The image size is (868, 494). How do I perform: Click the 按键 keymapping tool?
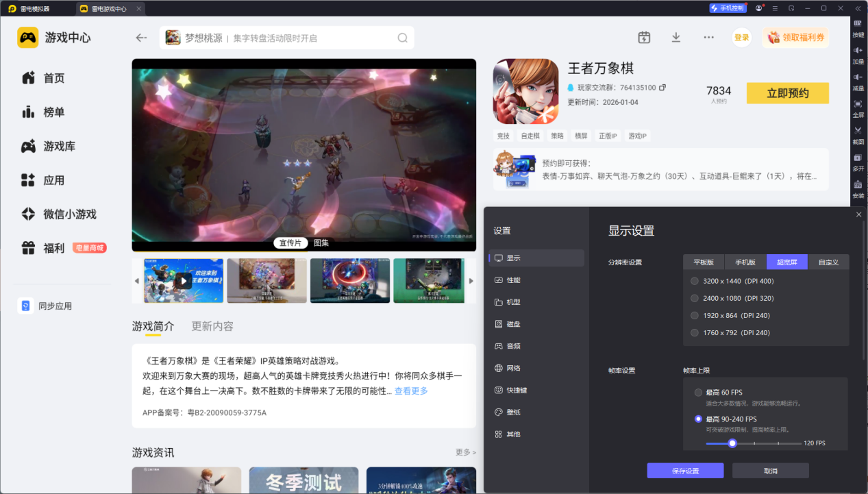pyautogui.click(x=858, y=30)
